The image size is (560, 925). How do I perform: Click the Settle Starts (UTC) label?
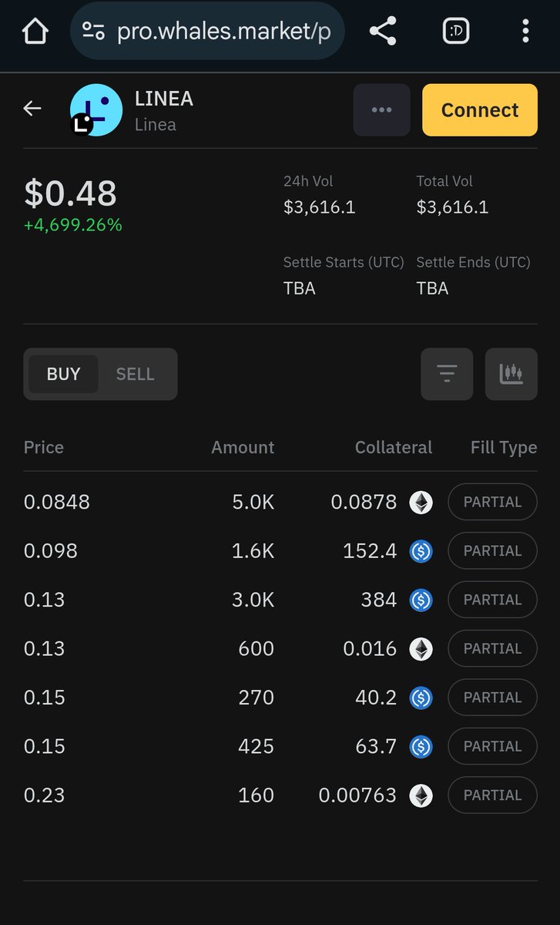coord(344,262)
